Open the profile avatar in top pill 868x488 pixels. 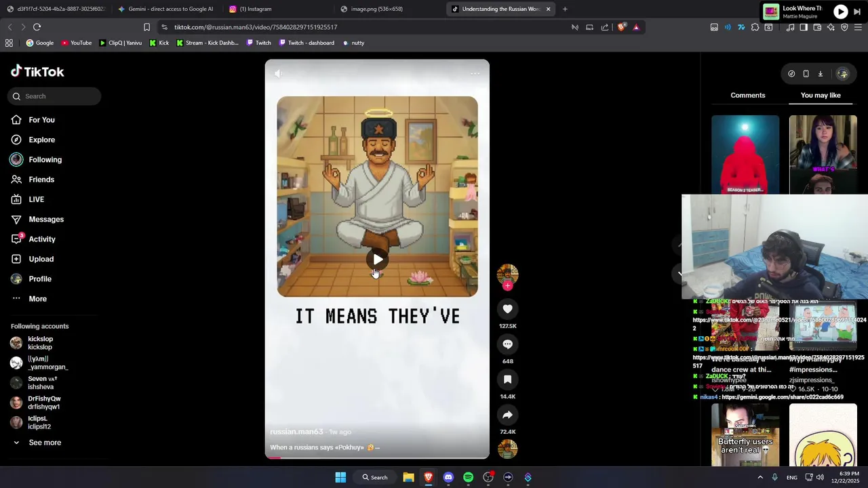842,74
